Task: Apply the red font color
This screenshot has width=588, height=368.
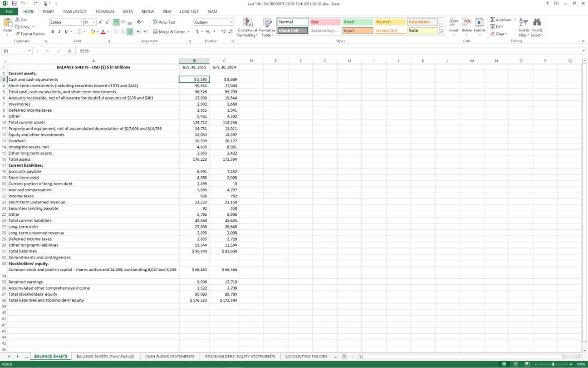Action: coord(103,32)
